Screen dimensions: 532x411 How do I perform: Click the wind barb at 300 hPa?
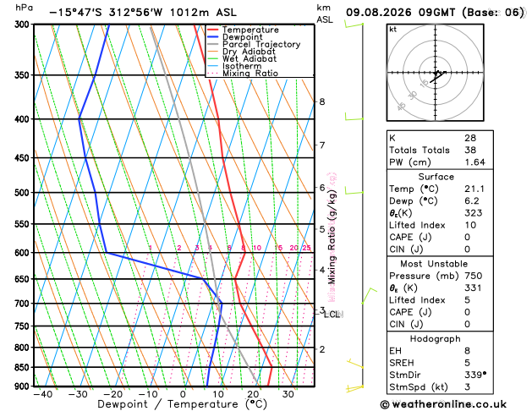point(354,24)
